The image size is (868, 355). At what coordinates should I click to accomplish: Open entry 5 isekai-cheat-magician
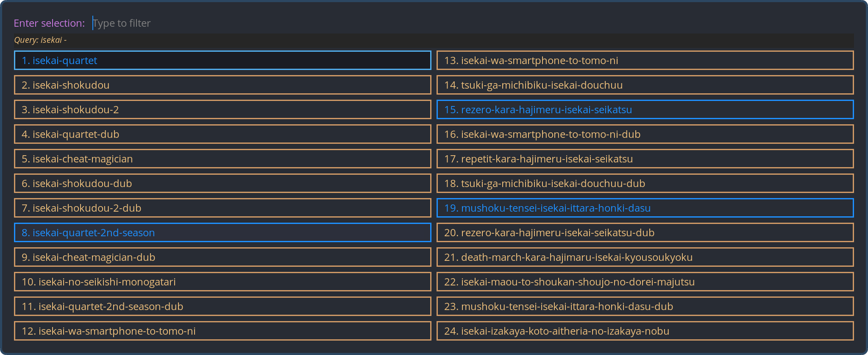pyautogui.click(x=223, y=159)
